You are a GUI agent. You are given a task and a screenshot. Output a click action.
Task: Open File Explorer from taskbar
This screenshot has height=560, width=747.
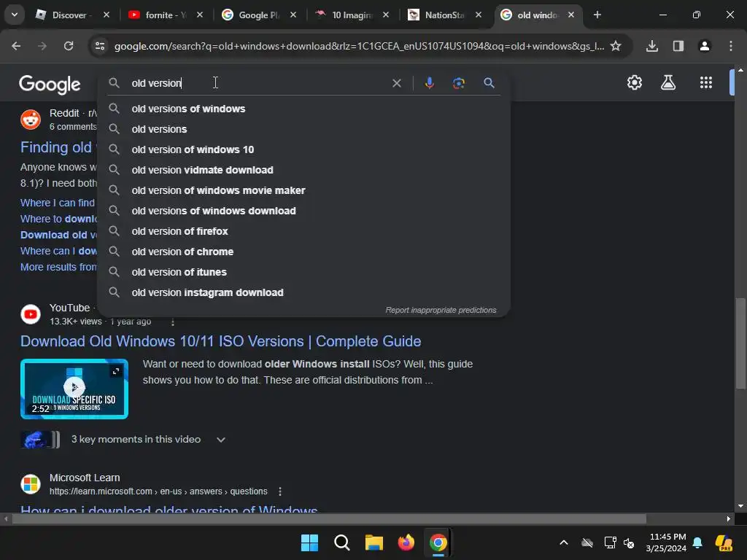pos(374,542)
